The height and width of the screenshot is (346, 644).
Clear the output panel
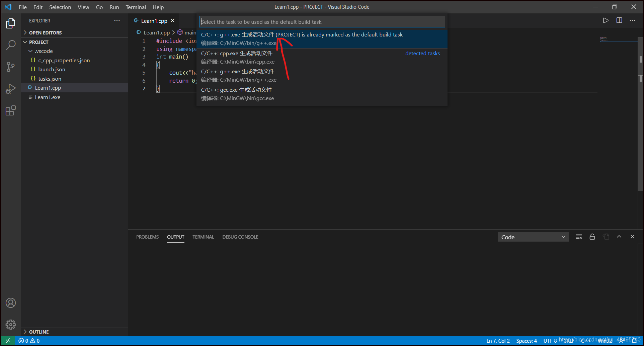click(x=579, y=237)
